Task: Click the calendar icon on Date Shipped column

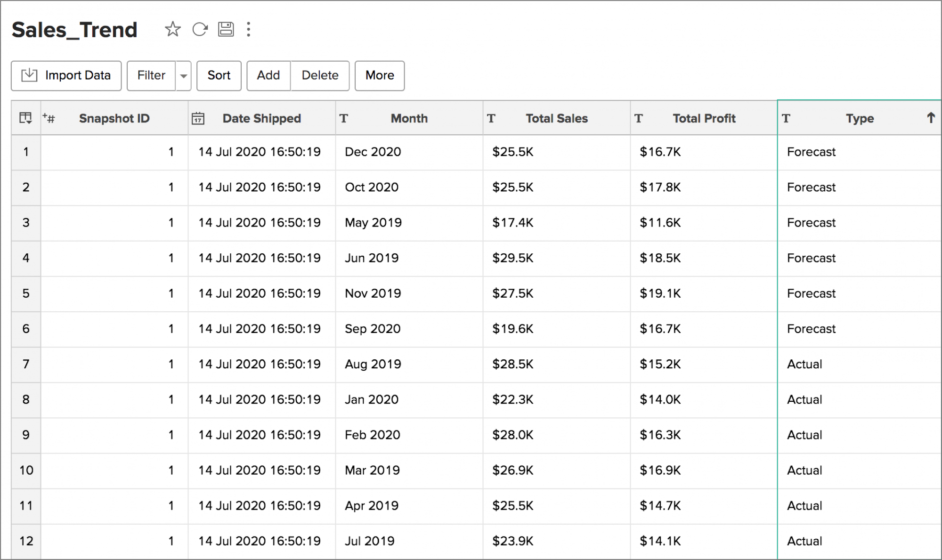Action: (199, 118)
